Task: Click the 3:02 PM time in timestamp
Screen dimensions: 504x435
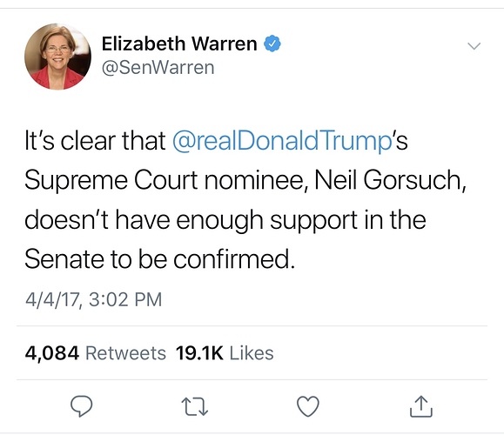Action: 125,299
